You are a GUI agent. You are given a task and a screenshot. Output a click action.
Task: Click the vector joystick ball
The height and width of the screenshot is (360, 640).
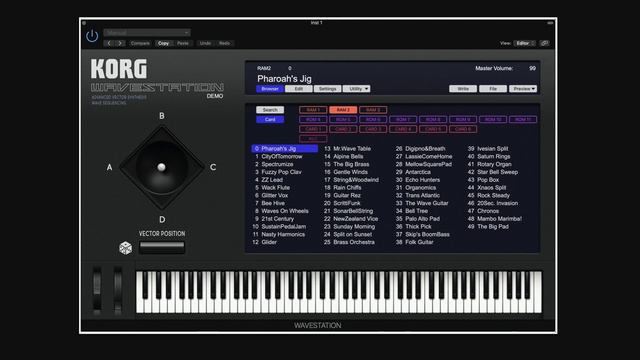[161, 167]
